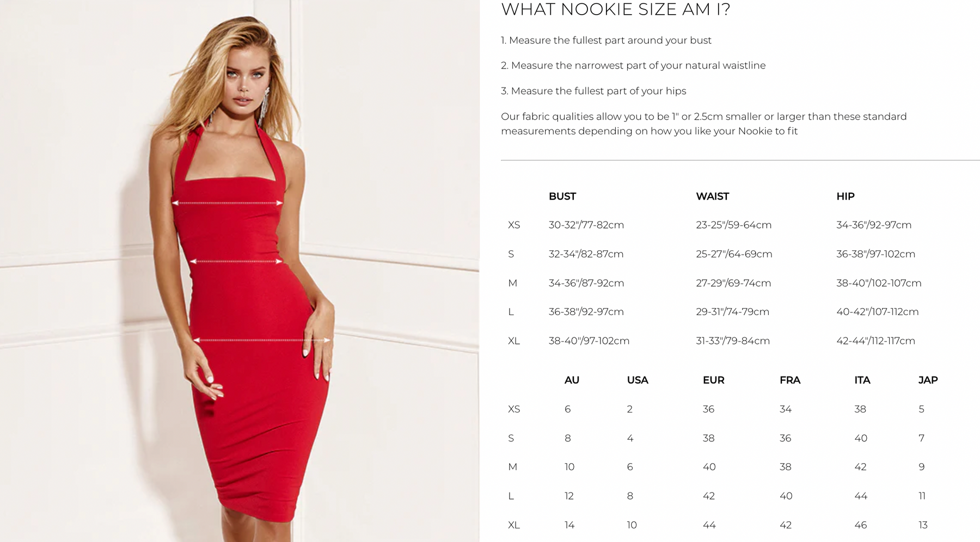980x542 pixels.
Task: Select the BUST column header
Action: tap(562, 196)
